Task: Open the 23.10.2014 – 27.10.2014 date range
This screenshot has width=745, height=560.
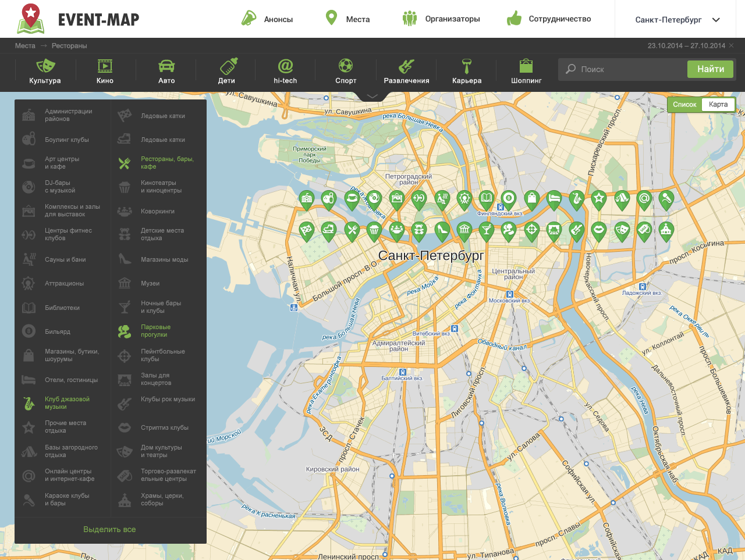Action: pyautogui.click(x=686, y=45)
